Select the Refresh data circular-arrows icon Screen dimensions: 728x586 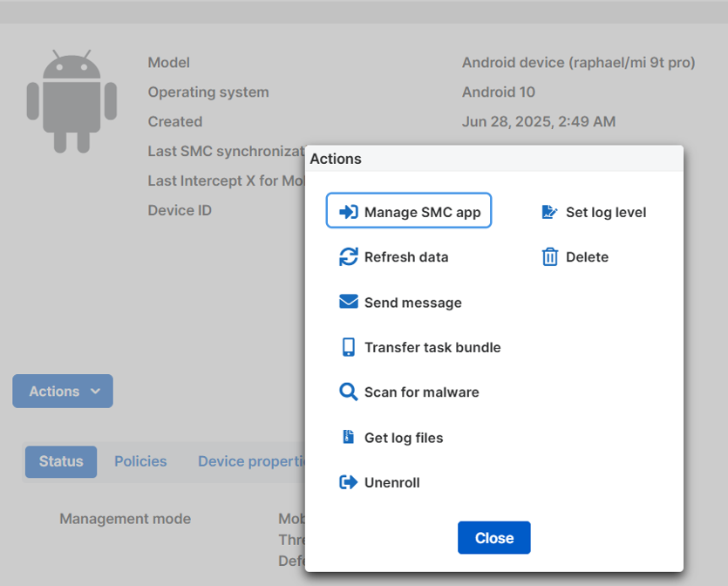(349, 256)
